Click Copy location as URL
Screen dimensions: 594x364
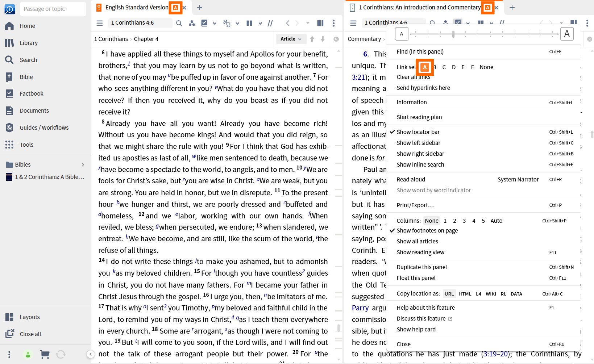point(449,294)
